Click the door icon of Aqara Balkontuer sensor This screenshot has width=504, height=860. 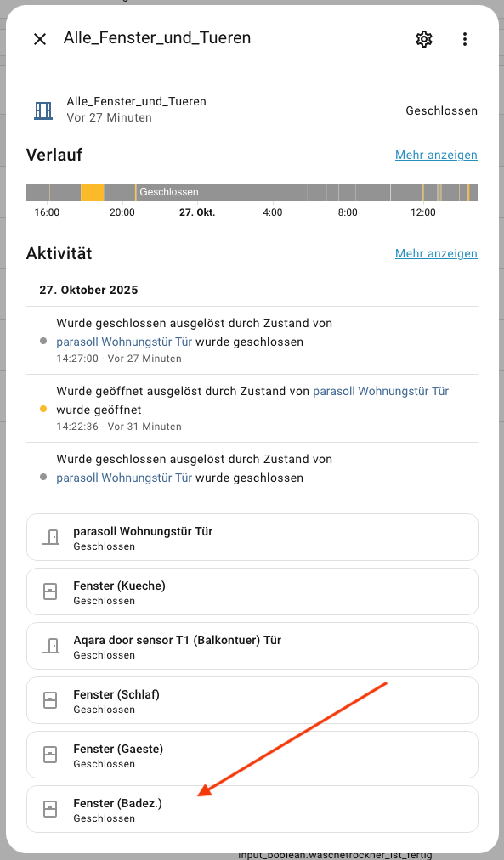[50, 646]
